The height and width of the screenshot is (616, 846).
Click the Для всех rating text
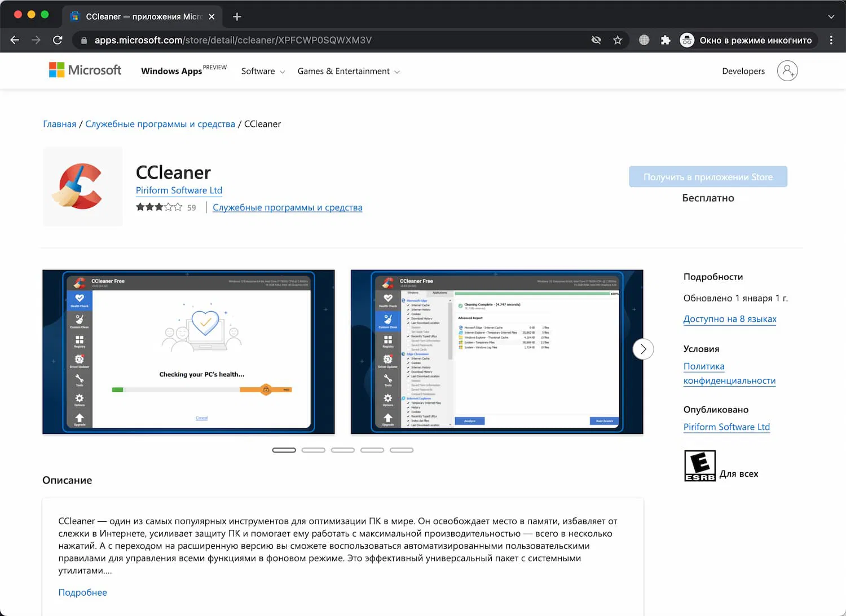(739, 473)
